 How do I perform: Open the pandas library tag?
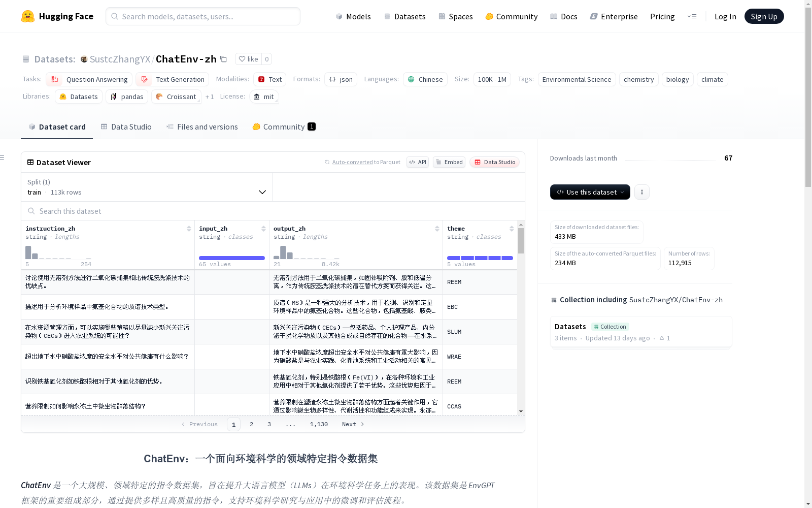pyautogui.click(x=127, y=97)
